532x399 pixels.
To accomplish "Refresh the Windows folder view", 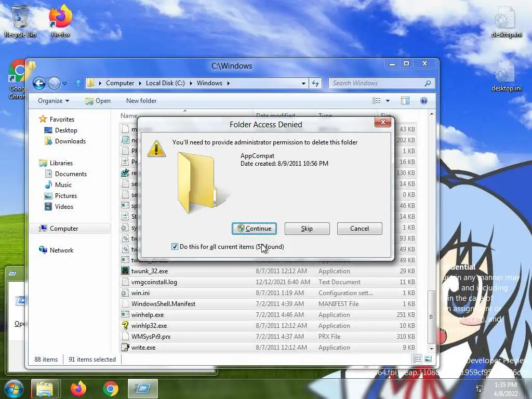I will pyautogui.click(x=315, y=84).
